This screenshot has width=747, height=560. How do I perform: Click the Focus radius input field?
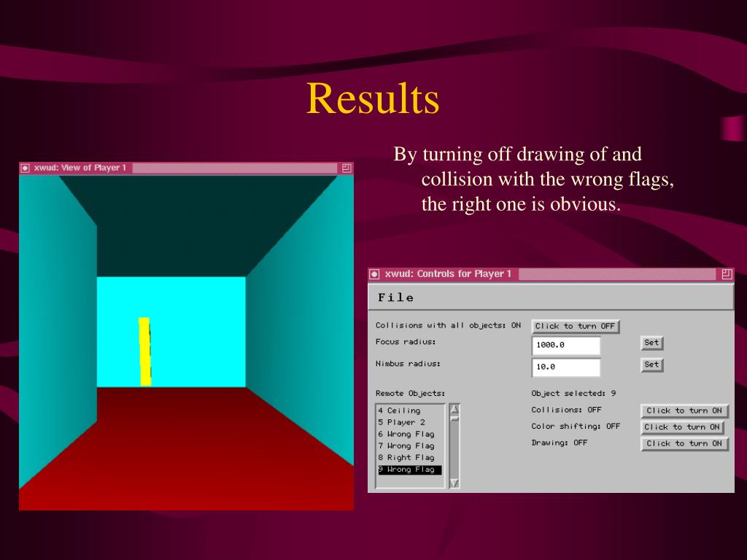565,345
